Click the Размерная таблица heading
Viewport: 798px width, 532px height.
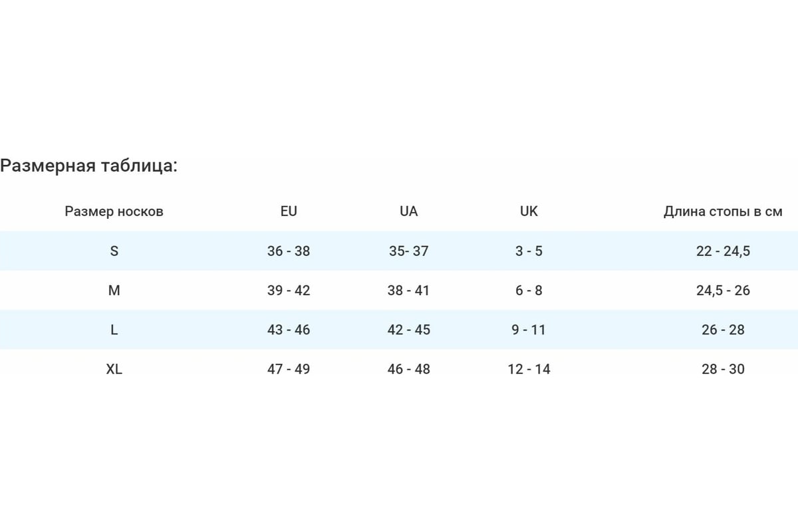(x=88, y=166)
